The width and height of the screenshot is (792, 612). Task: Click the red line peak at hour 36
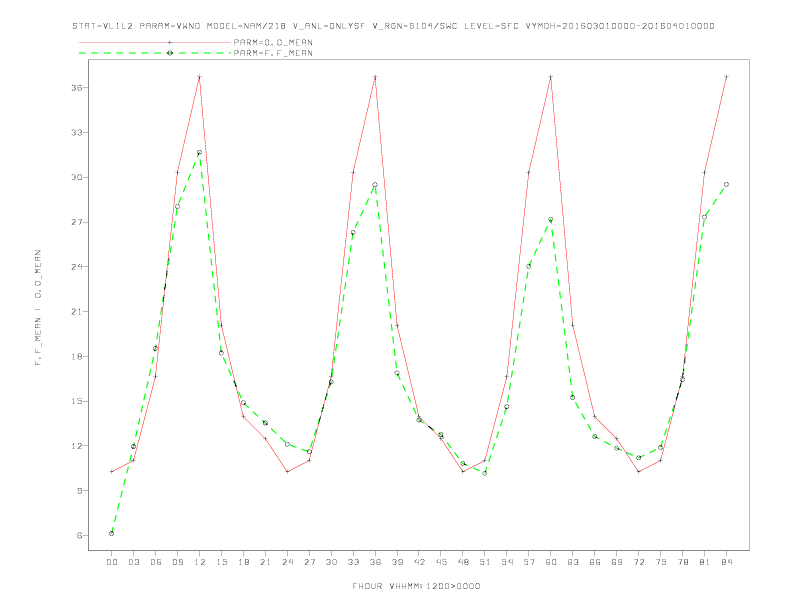[x=375, y=77]
